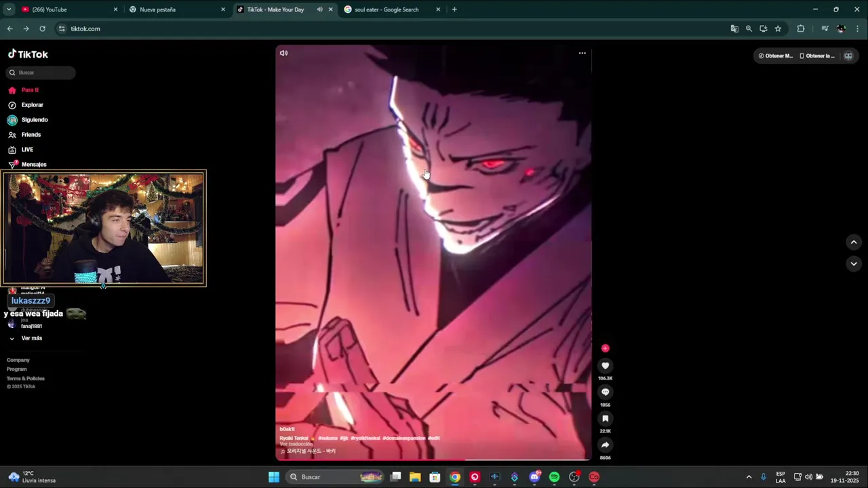Click Ver traducción under caption
The image size is (868, 488).
tap(296, 444)
